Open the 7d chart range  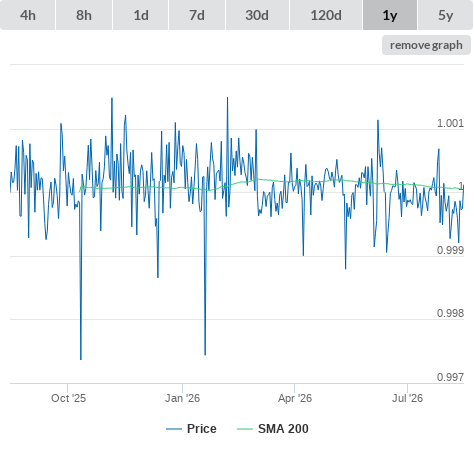tap(197, 15)
